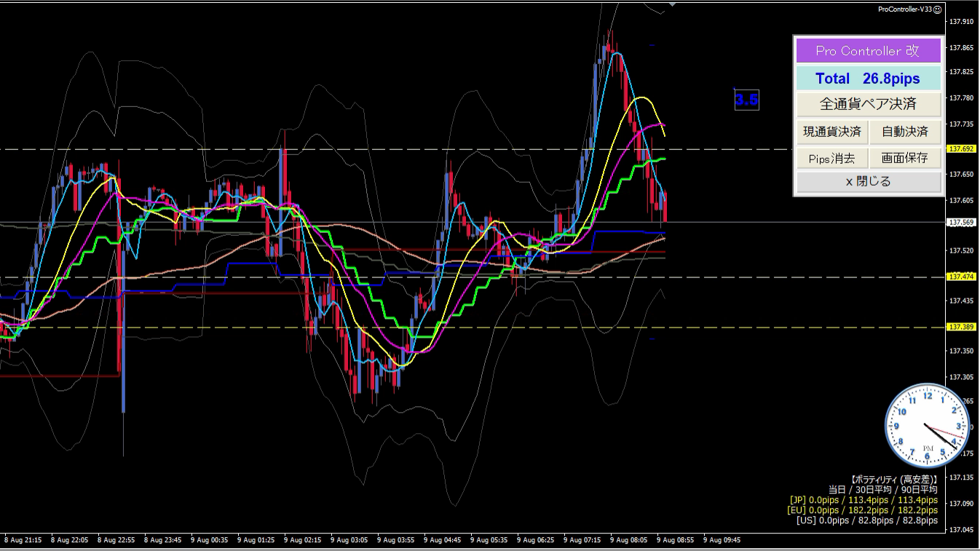Toggle automatic settlement with 自動決済
Image resolution: width=980 pixels, height=551 pixels.
pos(905,132)
